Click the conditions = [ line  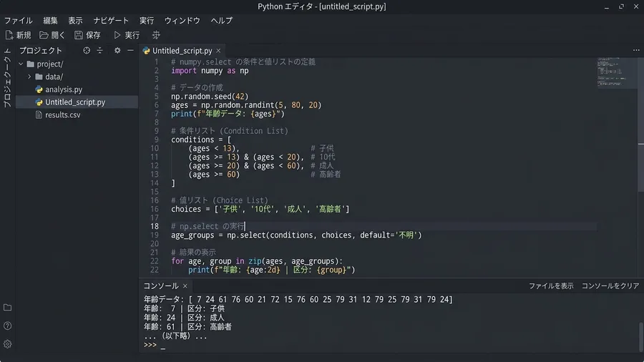(201, 140)
